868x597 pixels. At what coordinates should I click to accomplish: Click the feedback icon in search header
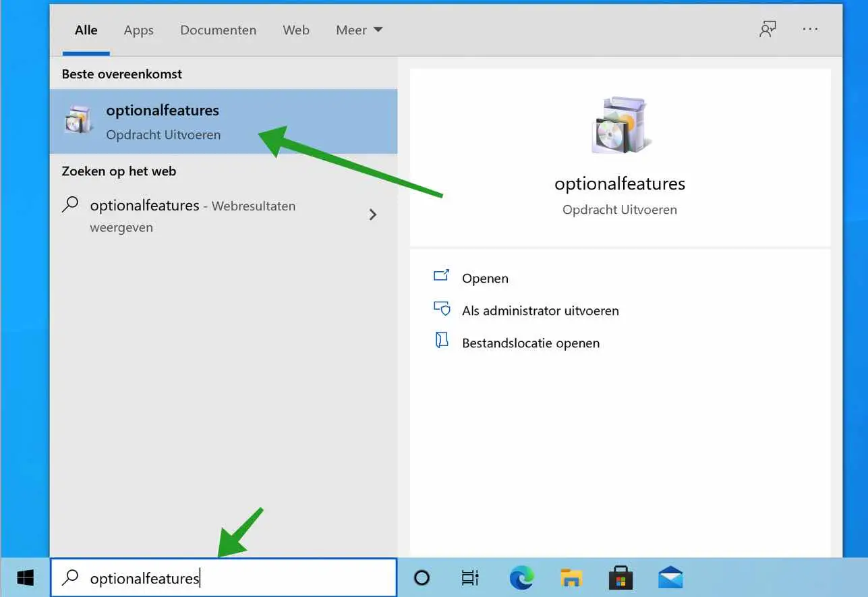768,30
